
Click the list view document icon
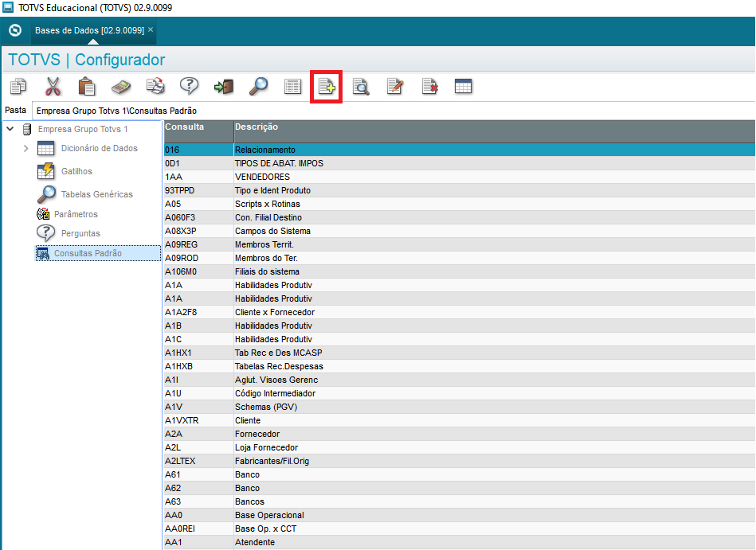pos(292,87)
